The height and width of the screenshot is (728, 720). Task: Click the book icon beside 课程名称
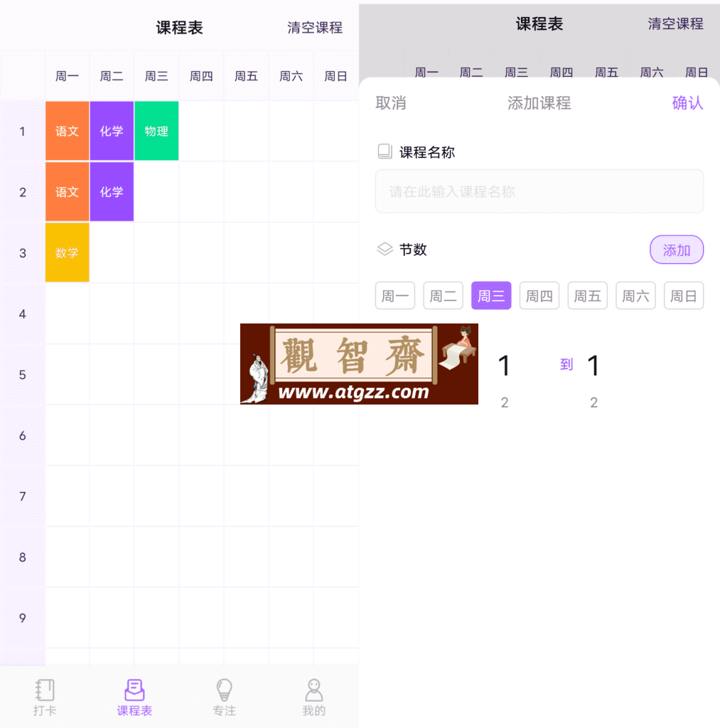coord(385,151)
